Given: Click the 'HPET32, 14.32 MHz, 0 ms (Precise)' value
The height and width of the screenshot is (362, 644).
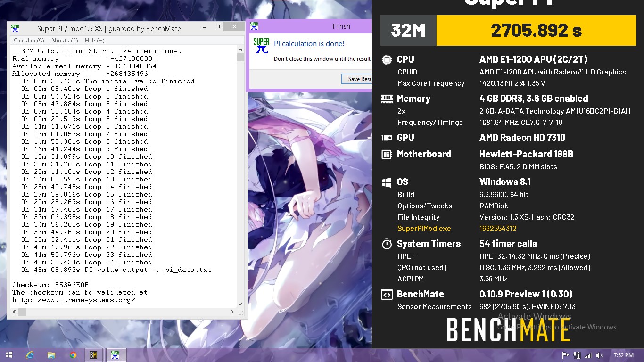Looking at the screenshot, I should tap(535, 256).
